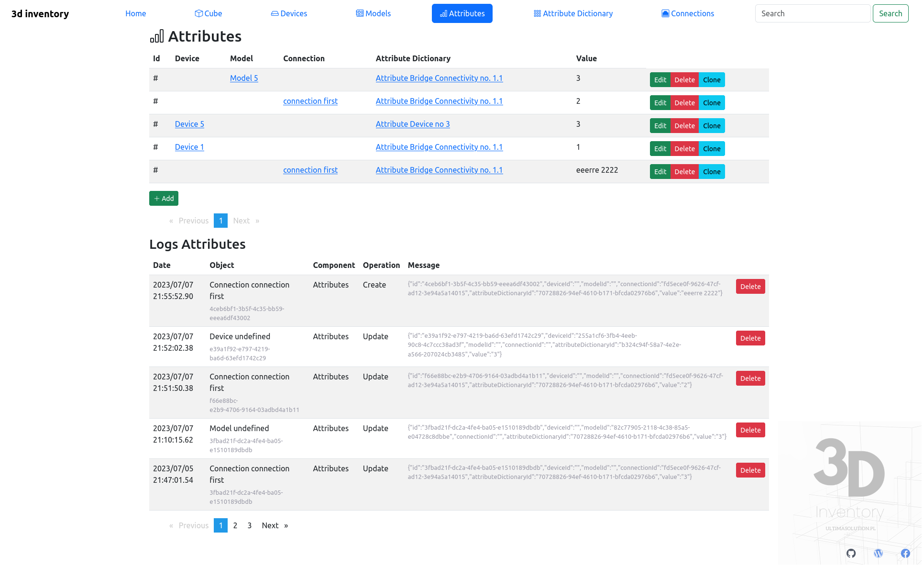Screen dimensions: 924x567
Task: Delete the eeerre 2222 attribute row
Action: (x=684, y=172)
